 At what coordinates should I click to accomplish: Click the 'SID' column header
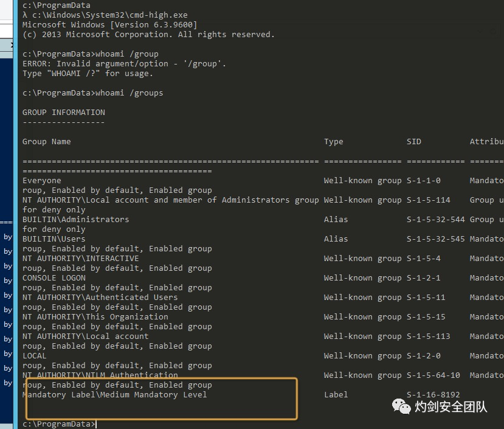coord(413,142)
